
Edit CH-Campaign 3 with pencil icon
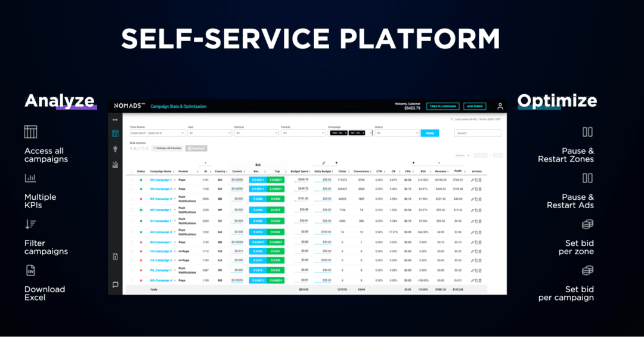[x=472, y=251]
